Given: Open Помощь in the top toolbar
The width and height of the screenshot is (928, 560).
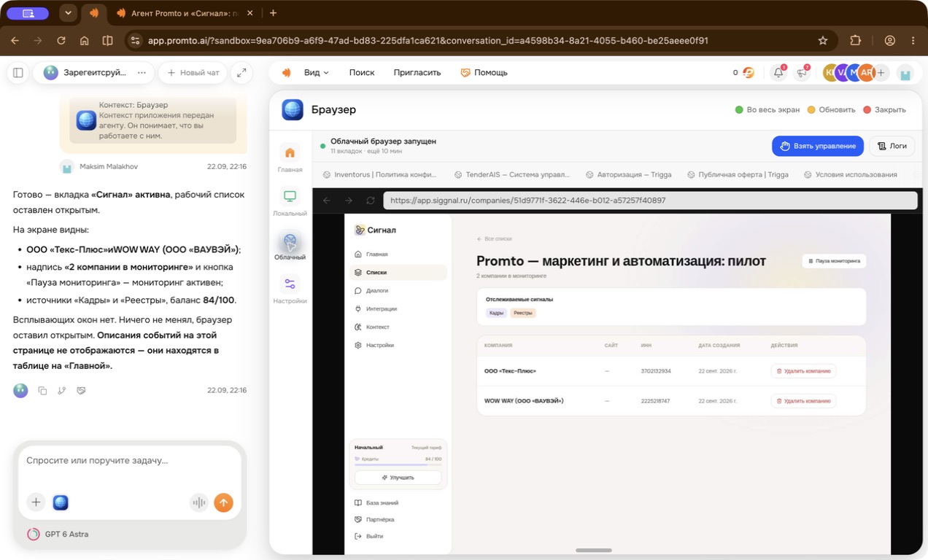Looking at the screenshot, I should pyautogui.click(x=484, y=72).
